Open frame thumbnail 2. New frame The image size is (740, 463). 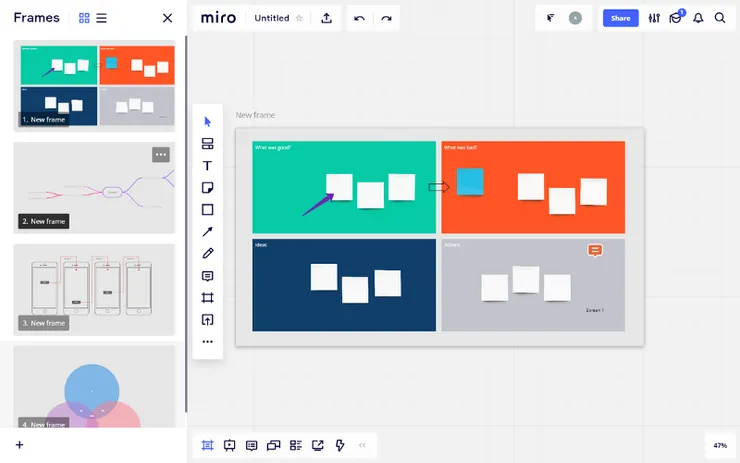94,187
